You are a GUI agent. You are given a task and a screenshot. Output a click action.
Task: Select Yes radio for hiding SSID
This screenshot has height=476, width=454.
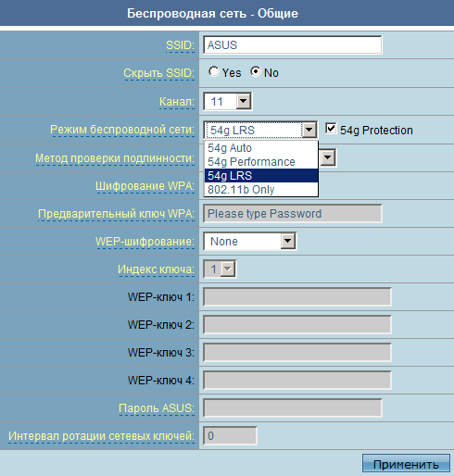(x=213, y=71)
